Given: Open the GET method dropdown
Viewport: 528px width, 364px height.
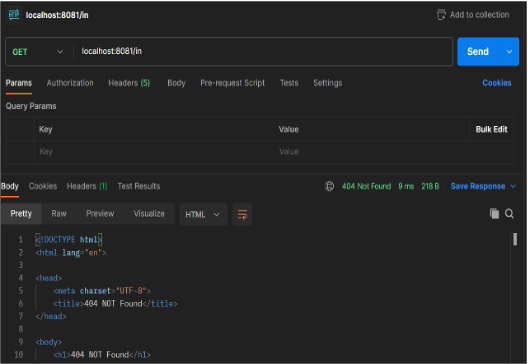Looking at the screenshot, I should click(x=38, y=52).
